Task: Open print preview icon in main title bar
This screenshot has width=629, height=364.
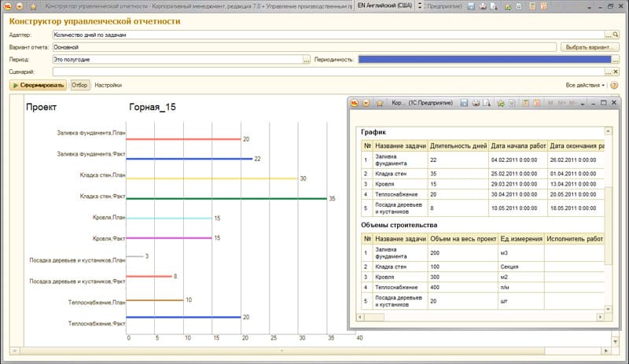Action: (494, 6)
